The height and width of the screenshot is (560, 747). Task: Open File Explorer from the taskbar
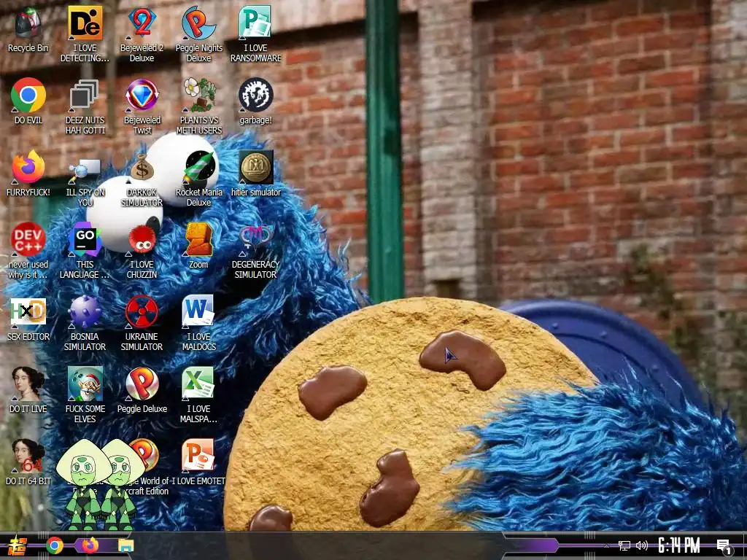click(126, 545)
